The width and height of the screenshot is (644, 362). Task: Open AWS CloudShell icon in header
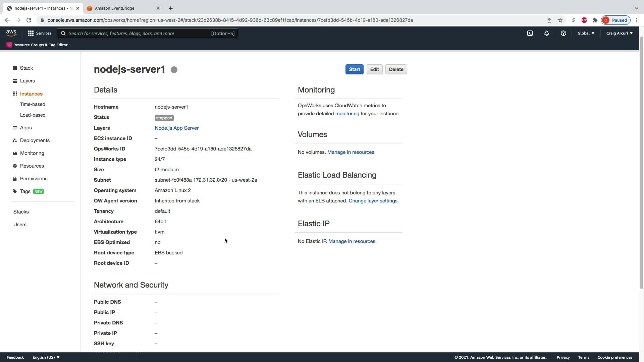tap(530, 33)
